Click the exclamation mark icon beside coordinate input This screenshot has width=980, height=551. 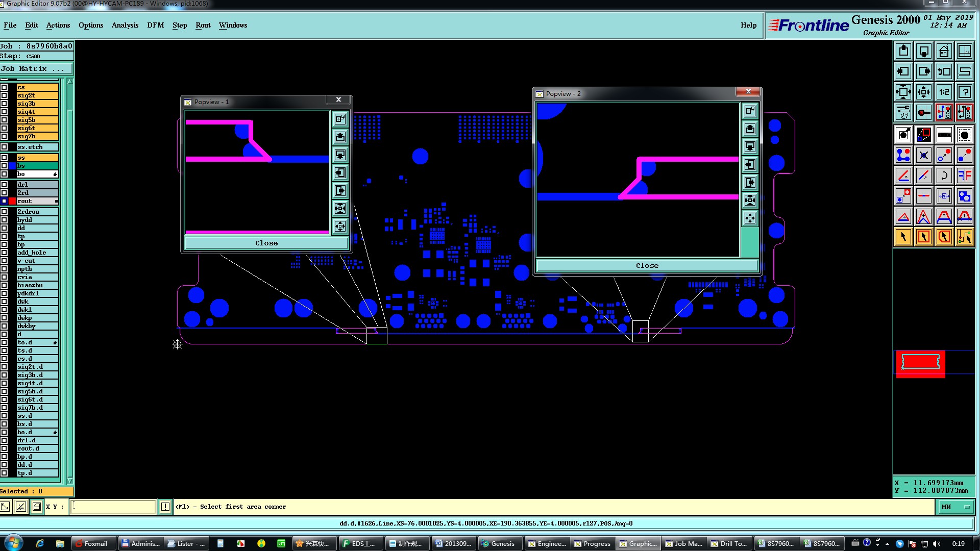165,507
